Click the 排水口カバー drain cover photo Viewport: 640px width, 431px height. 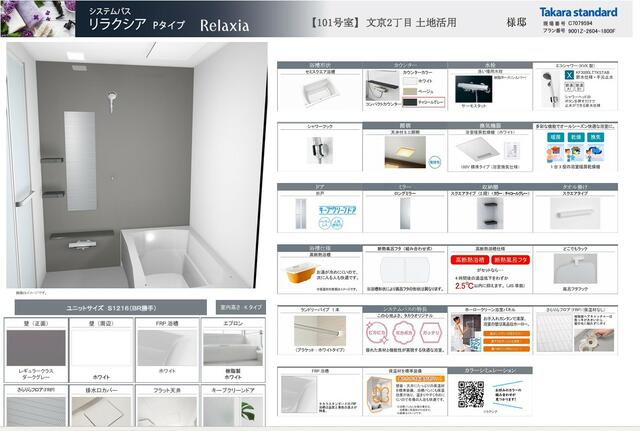pyautogui.click(x=101, y=412)
